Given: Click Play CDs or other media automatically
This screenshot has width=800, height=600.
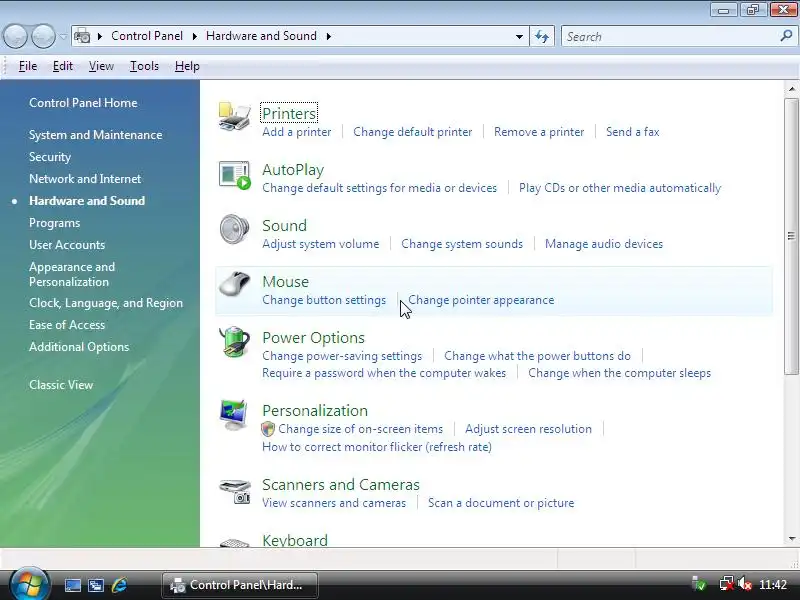Looking at the screenshot, I should tap(620, 188).
